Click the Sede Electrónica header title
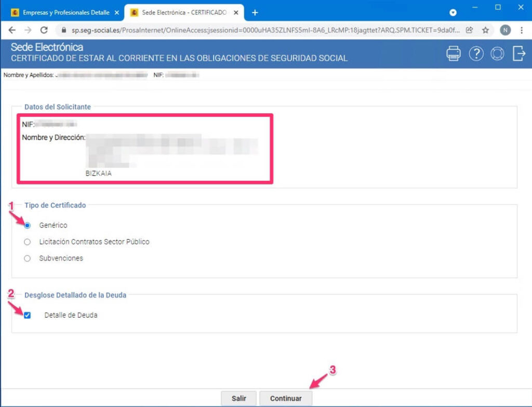The height and width of the screenshot is (407, 532). pos(47,47)
